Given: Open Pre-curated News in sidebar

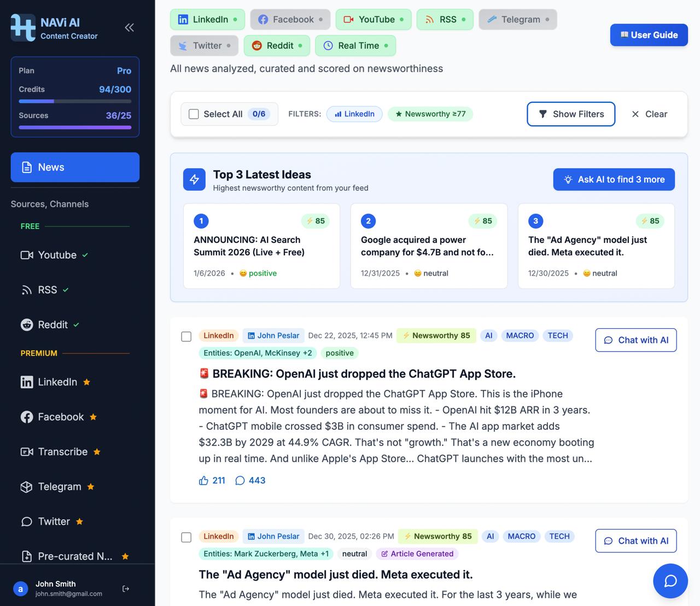Looking at the screenshot, I should click(75, 556).
